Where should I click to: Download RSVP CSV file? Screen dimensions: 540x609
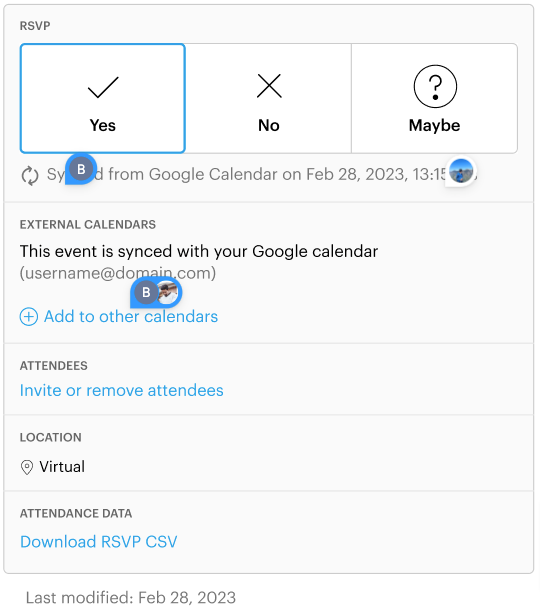(x=99, y=542)
